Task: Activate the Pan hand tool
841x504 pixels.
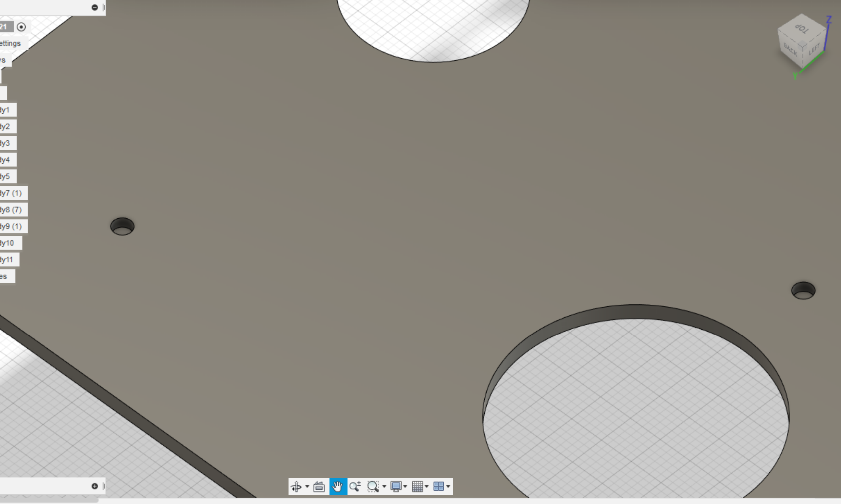Action: [x=338, y=486]
